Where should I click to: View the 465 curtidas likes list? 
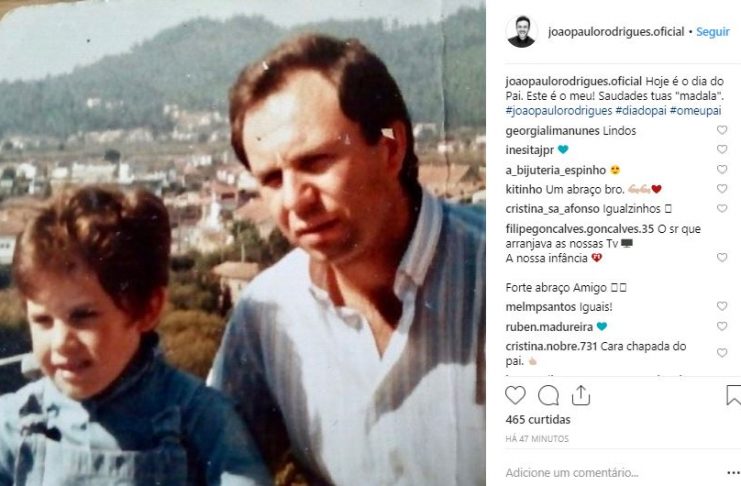pos(538,420)
